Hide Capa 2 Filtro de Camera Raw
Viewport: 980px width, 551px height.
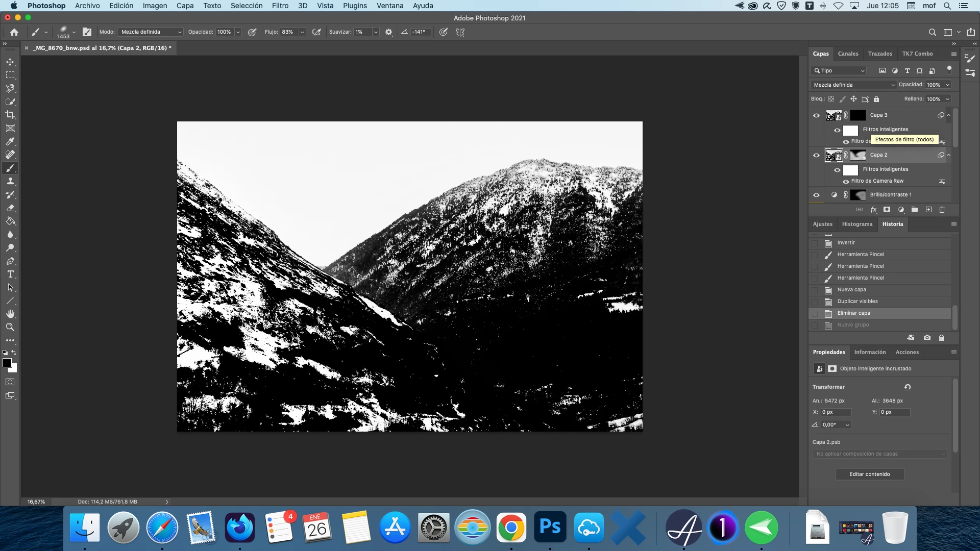[x=846, y=182]
